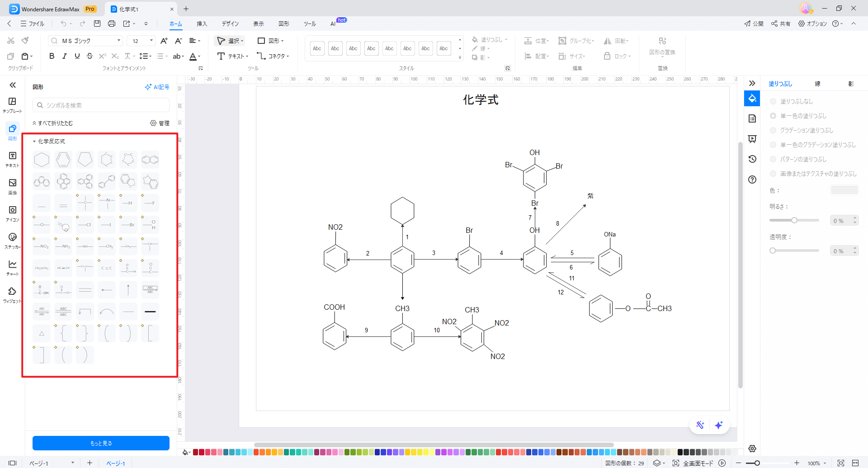The image size is (868, 468).
Task: Open the Insert ribbon tab
Action: coord(202,24)
